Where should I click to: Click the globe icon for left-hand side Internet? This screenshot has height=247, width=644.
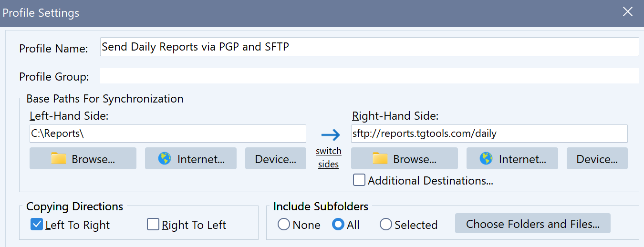coord(165,159)
